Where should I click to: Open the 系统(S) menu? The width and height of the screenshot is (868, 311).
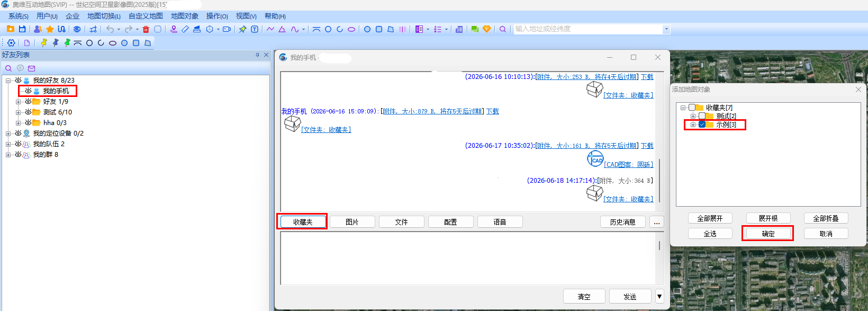click(x=19, y=16)
